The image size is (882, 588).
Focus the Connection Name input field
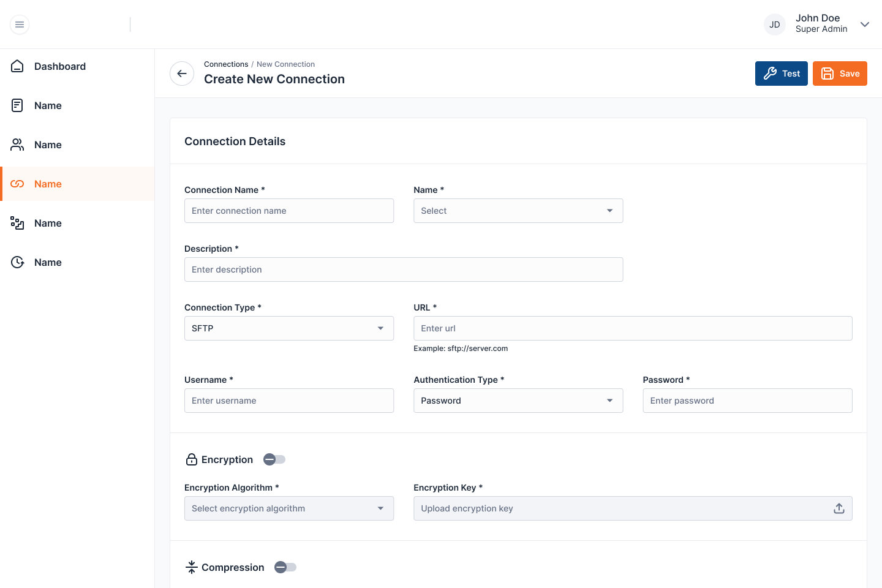tap(289, 211)
